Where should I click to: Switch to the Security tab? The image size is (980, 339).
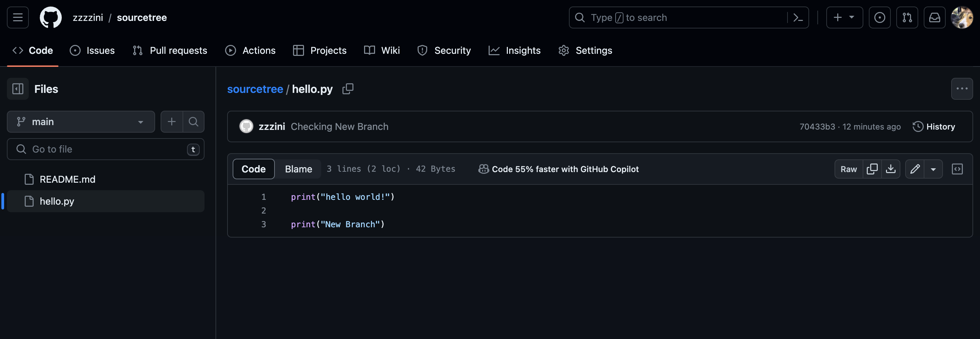click(444, 50)
